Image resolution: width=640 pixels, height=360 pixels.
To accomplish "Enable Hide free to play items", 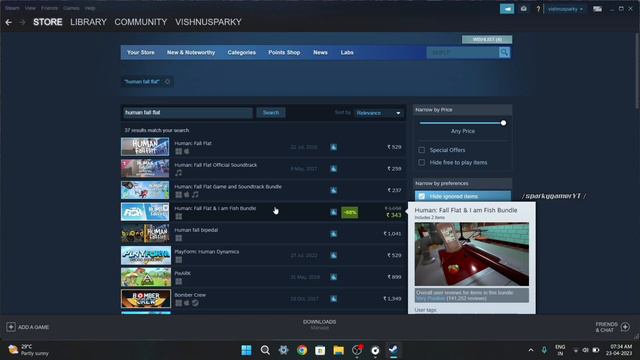I will point(422,162).
